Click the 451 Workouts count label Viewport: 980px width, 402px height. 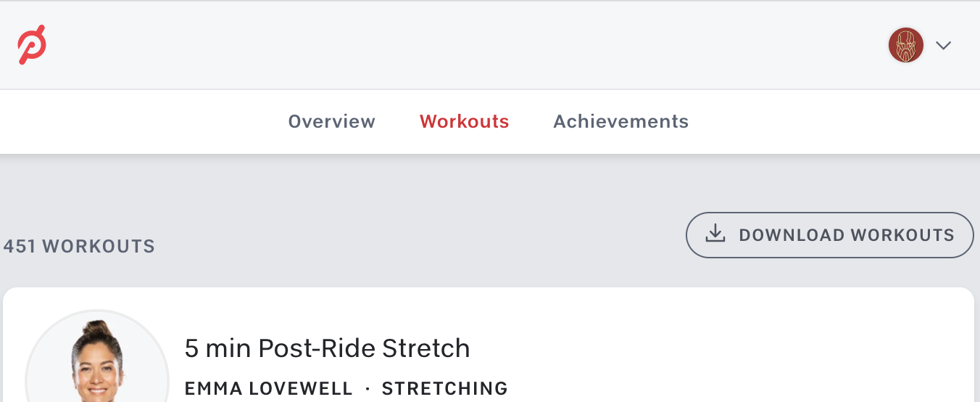79,247
